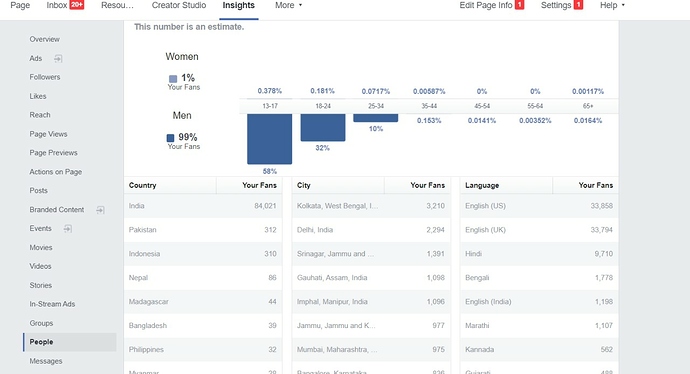Click the arrow icon beside Ads
Viewport: 690px width, 374px height.
58,59
